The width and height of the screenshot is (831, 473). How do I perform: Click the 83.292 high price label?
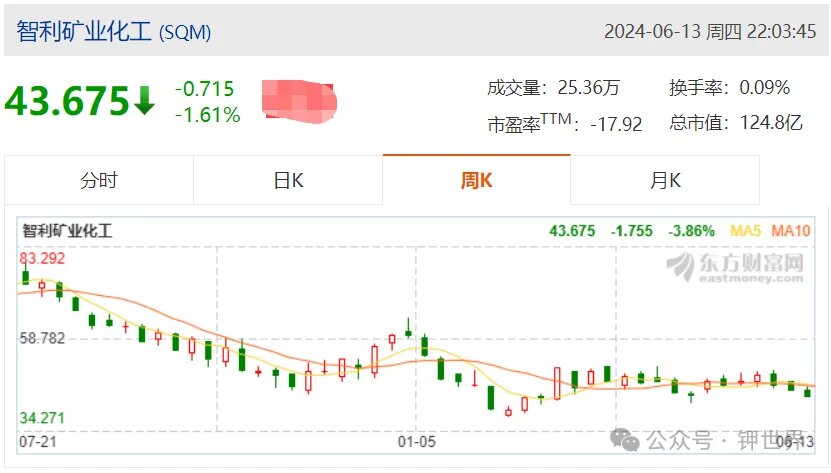click(x=42, y=258)
